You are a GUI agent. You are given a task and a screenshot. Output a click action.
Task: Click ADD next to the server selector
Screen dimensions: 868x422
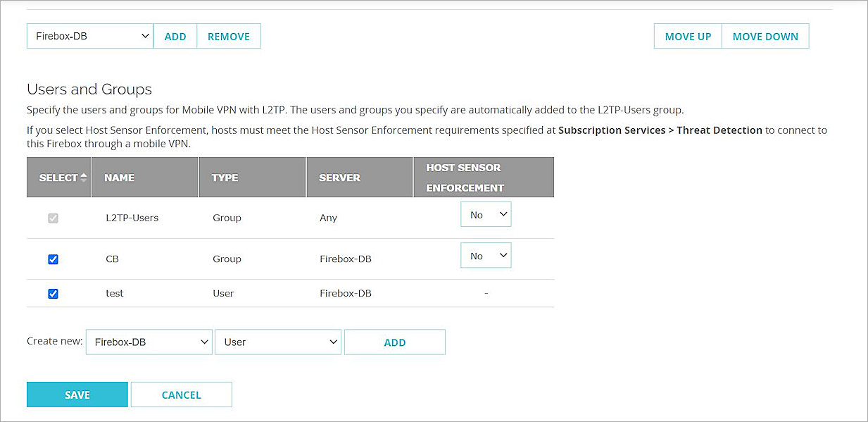(x=175, y=36)
